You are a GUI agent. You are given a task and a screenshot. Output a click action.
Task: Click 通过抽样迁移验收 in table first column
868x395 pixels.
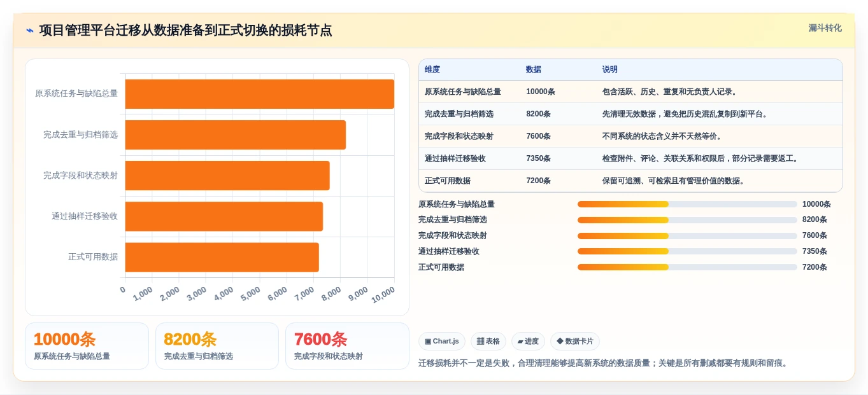tap(455, 158)
